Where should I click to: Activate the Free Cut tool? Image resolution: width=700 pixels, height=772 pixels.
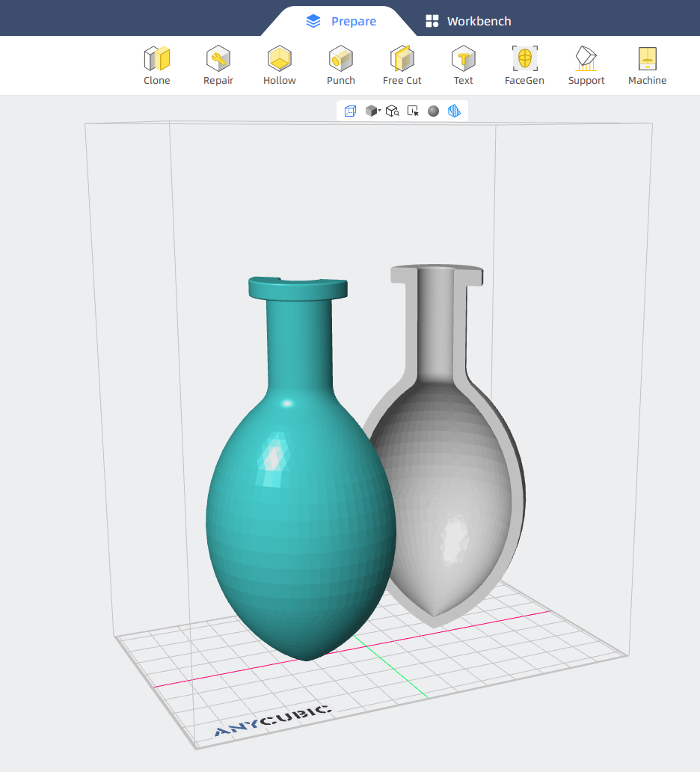point(402,65)
